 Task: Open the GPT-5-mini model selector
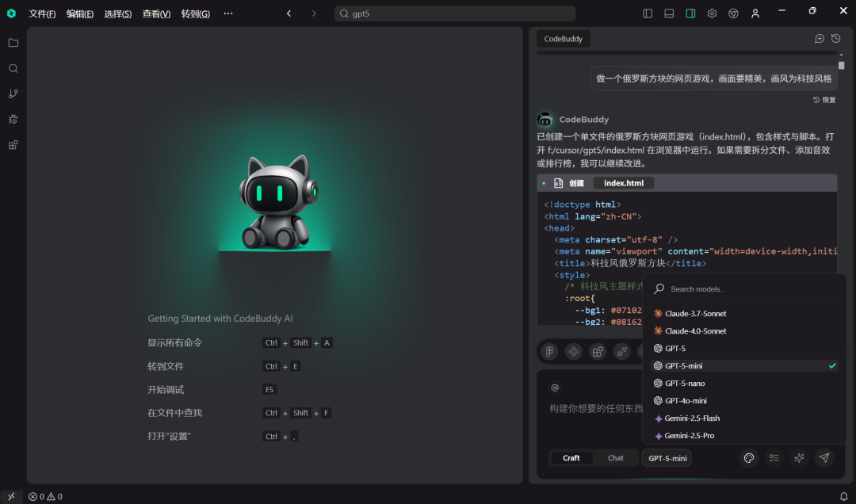pos(667,458)
